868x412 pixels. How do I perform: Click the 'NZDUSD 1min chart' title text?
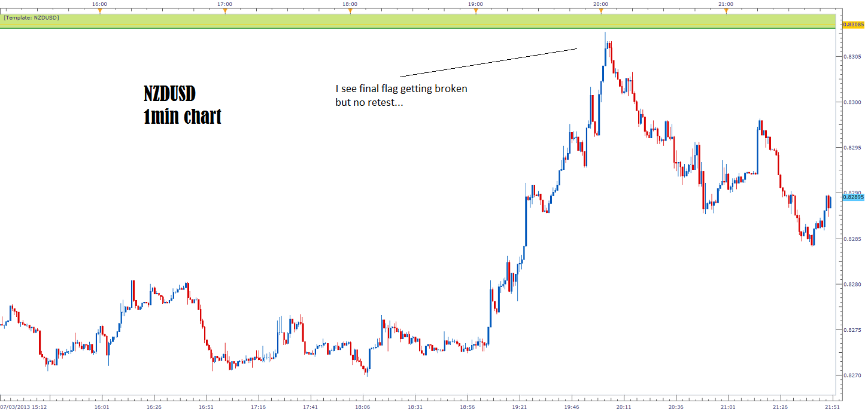(x=182, y=105)
